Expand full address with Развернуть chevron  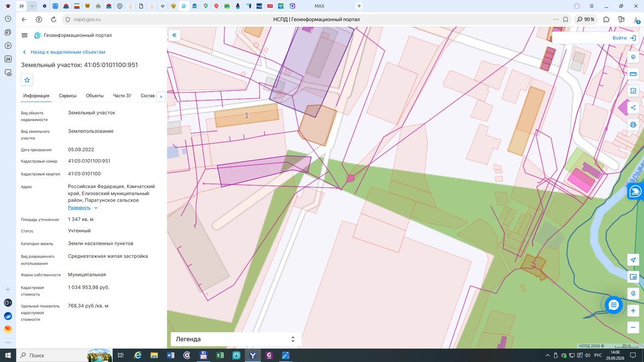click(x=96, y=208)
